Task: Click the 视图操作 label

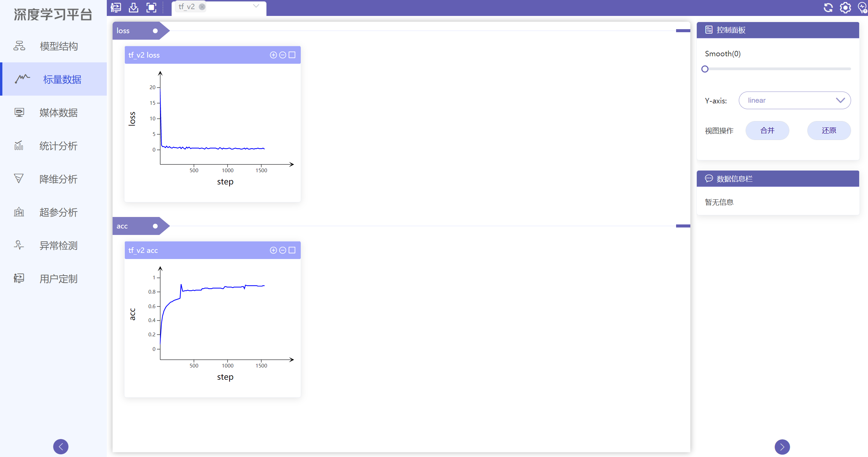Action: point(719,131)
